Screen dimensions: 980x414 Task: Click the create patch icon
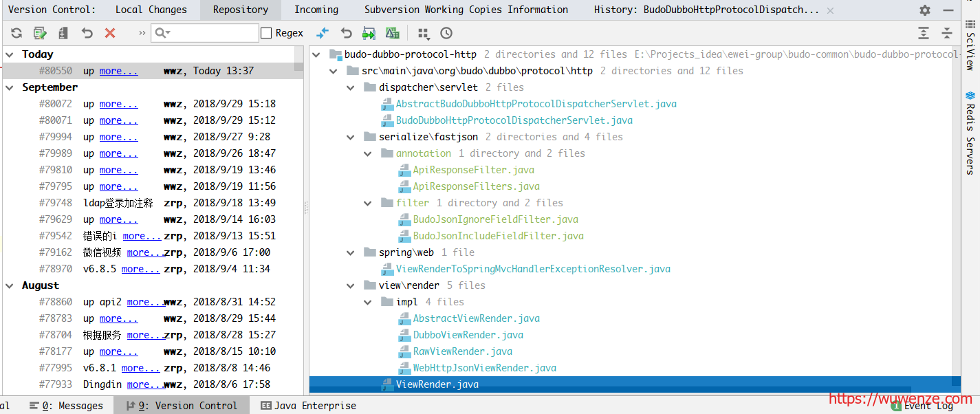pos(63,33)
